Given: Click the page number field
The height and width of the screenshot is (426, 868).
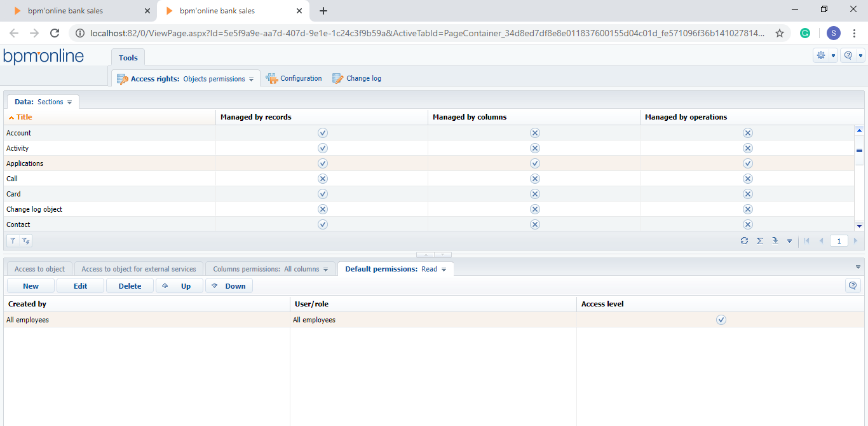Looking at the screenshot, I should [839, 241].
